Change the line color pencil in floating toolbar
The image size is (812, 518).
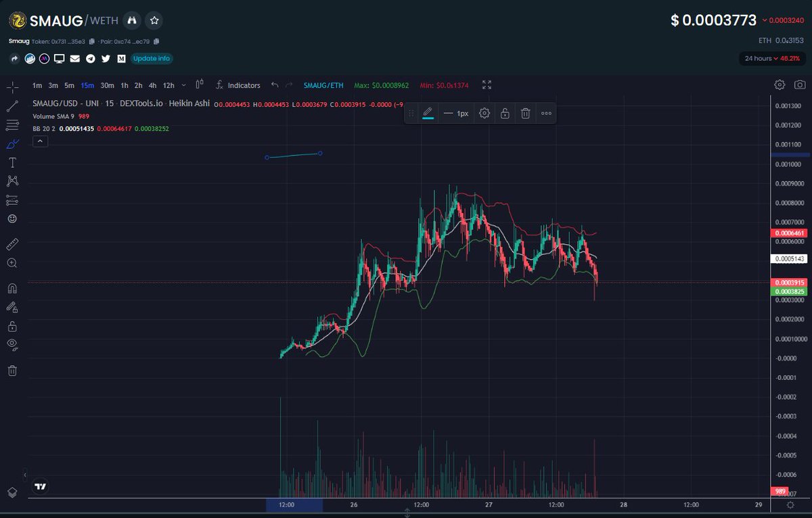point(428,113)
